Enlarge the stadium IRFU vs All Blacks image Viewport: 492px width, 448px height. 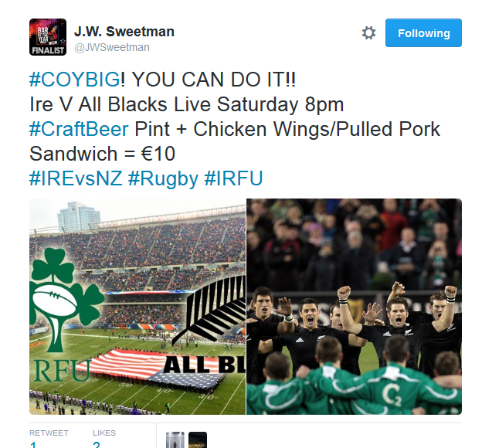point(137,307)
